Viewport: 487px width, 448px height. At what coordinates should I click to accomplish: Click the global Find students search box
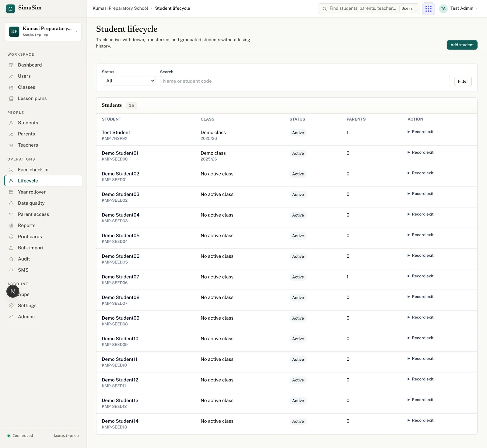368,9
